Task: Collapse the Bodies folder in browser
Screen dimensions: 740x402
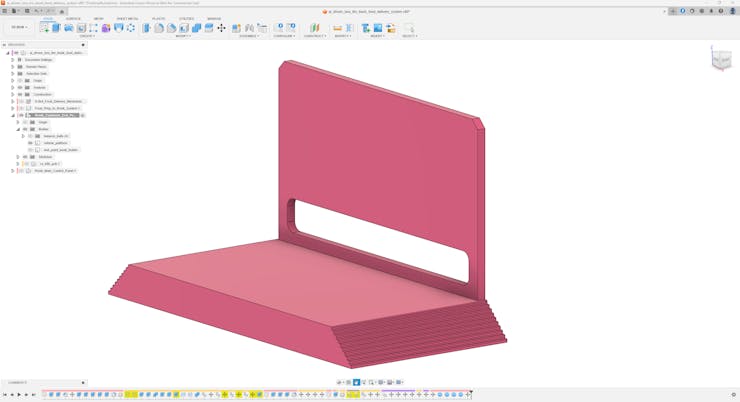Action: [x=18, y=129]
